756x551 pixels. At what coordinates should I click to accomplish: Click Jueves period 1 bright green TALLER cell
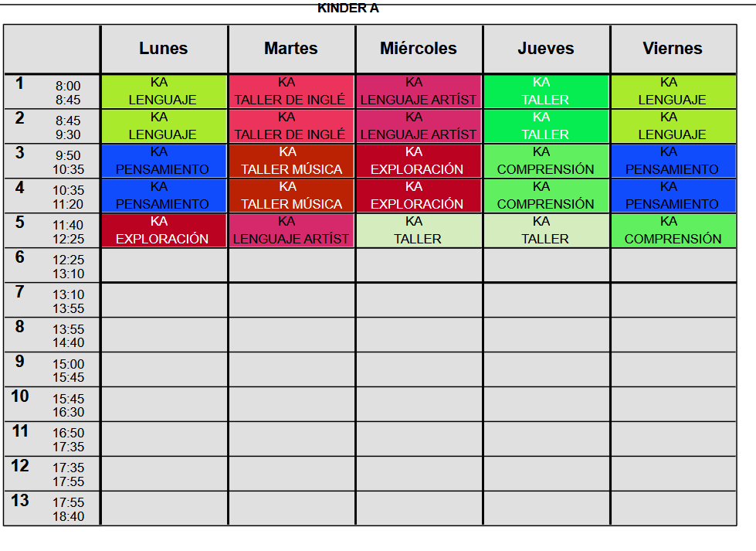pyautogui.click(x=546, y=91)
